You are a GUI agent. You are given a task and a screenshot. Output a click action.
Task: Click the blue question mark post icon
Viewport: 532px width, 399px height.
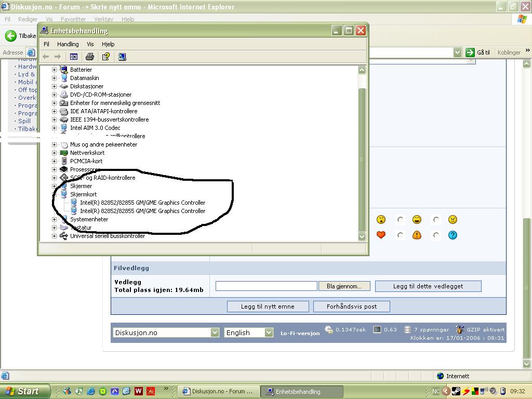pos(453,235)
